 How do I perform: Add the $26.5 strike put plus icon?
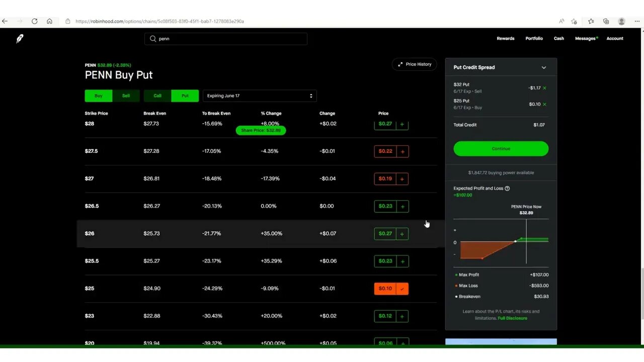point(402,206)
